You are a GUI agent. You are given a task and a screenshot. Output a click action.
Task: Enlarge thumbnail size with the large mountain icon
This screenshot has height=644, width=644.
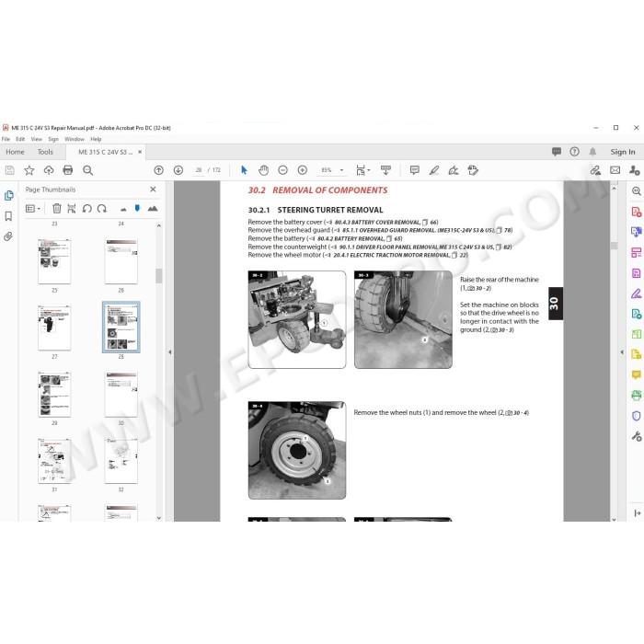point(153,209)
